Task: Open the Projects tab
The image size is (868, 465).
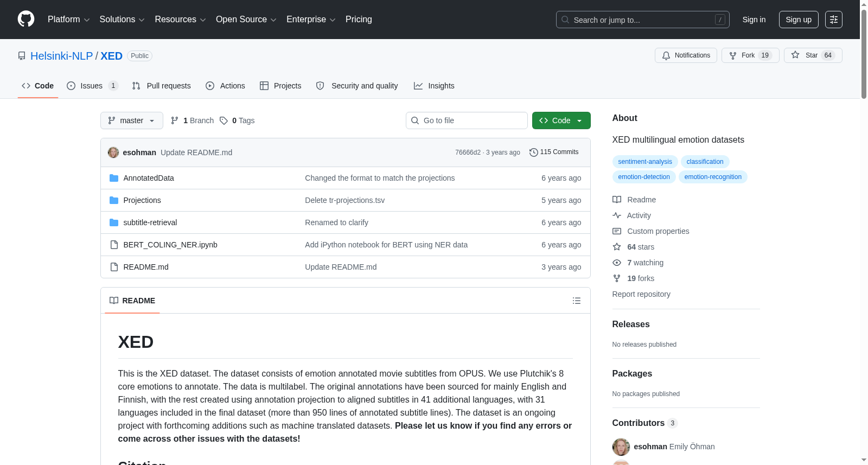Action: coord(280,86)
